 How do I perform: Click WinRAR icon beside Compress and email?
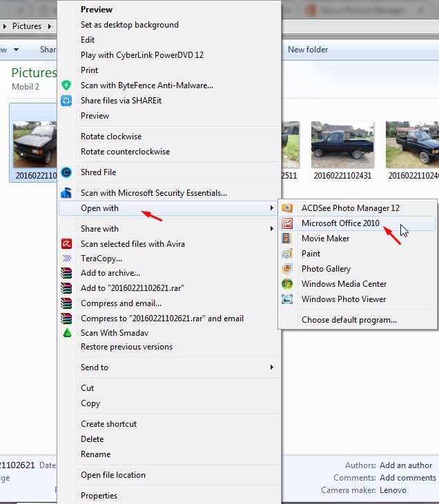pos(66,303)
